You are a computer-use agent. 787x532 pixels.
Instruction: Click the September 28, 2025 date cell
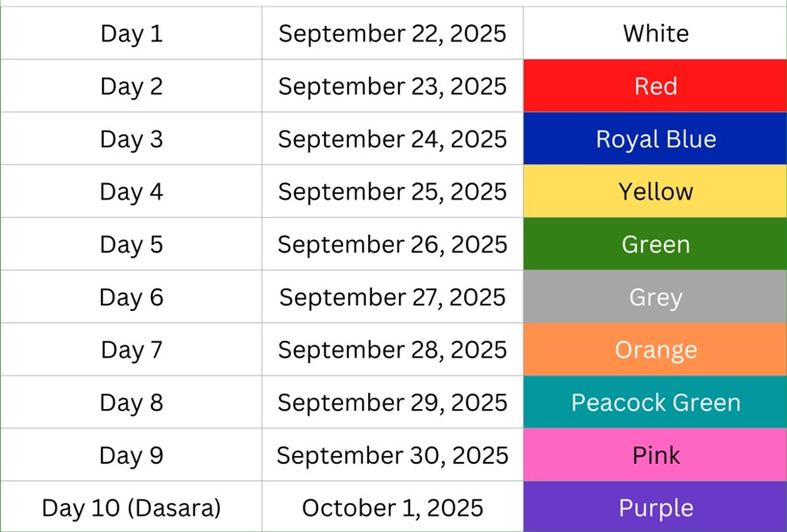392,350
